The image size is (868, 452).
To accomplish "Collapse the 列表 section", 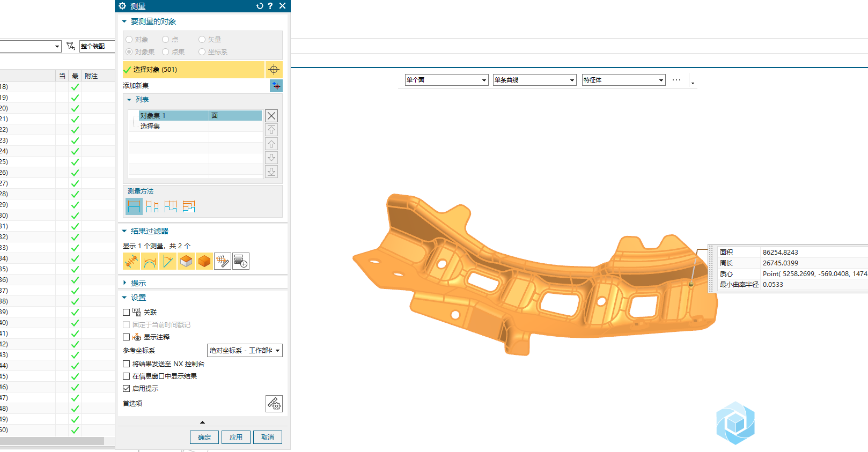I will coord(129,100).
